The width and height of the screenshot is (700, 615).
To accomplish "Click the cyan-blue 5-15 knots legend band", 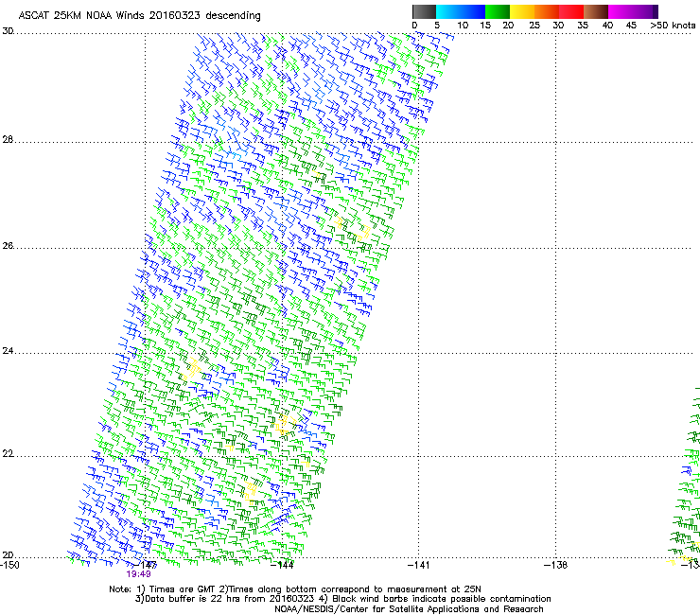I will coord(461,11).
